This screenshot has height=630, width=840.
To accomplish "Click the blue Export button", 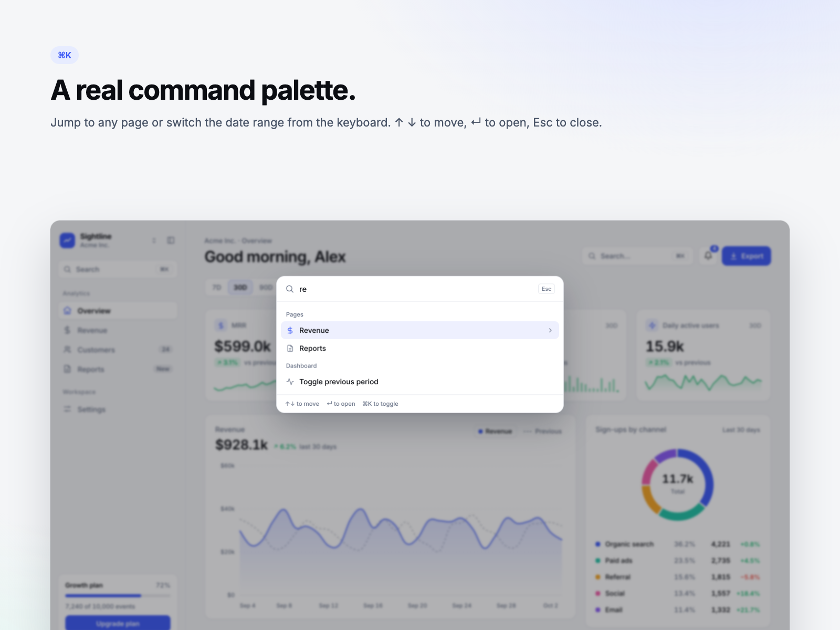I will point(747,256).
